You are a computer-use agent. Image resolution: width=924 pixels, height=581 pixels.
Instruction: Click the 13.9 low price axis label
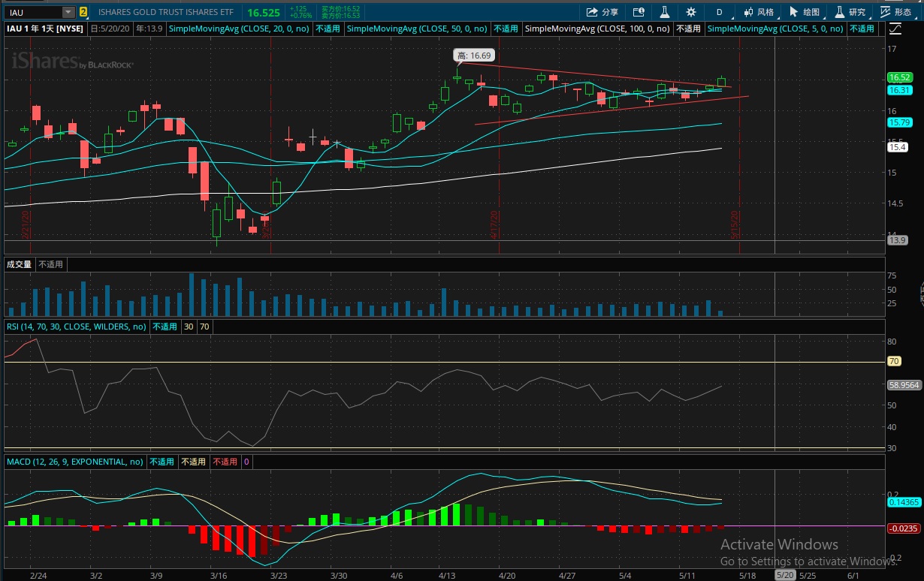click(x=897, y=240)
